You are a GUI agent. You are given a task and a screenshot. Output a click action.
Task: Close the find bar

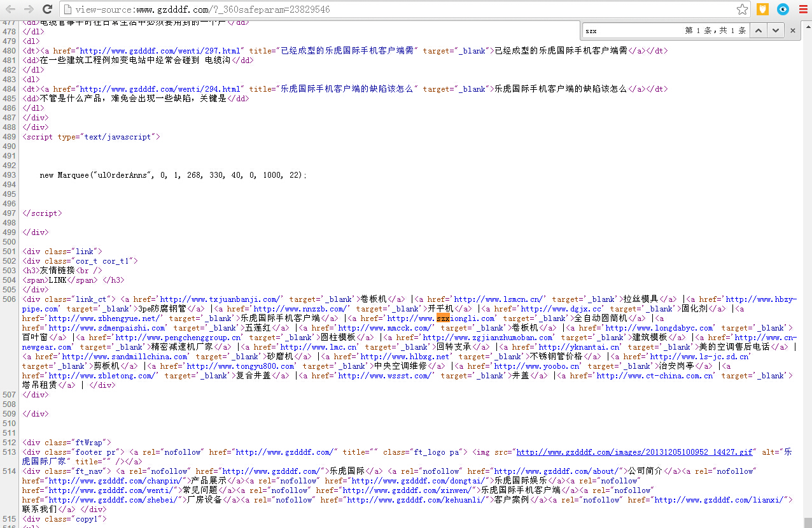tap(793, 30)
